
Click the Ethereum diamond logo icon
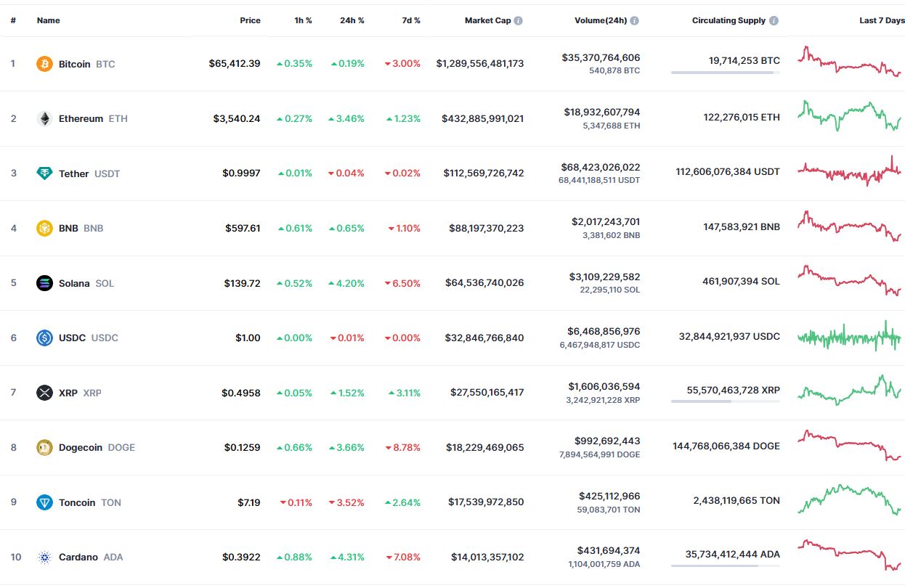(x=44, y=118)
